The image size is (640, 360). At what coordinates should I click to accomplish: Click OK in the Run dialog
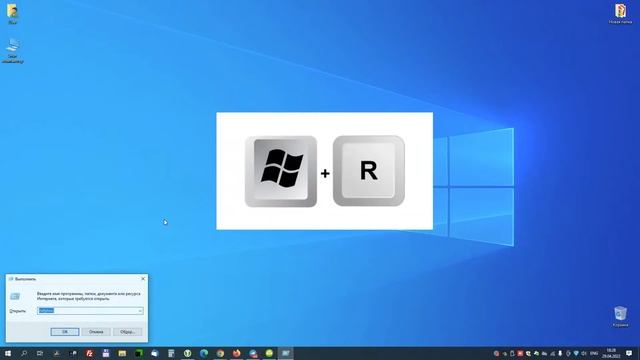pyautogui.click(x=65, y=332)
